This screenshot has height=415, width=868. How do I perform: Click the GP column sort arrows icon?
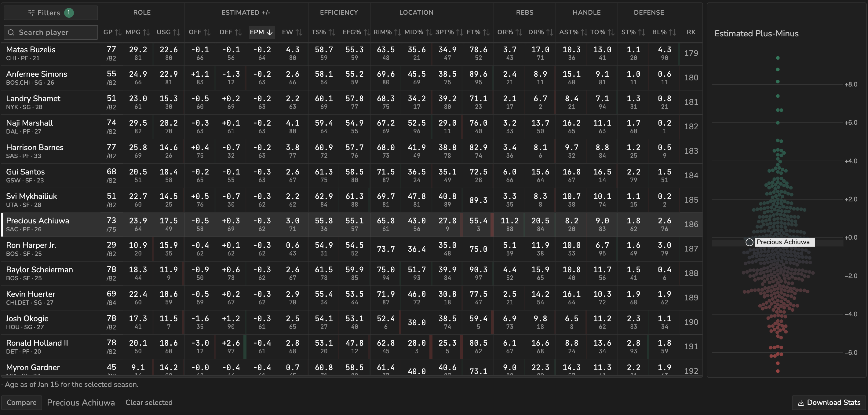click(x=118, y=32)
